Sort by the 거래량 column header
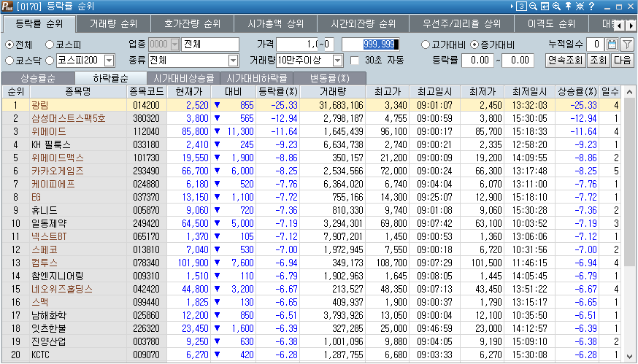The height and width of the screenshot is (364, 638). coord(332,91)
